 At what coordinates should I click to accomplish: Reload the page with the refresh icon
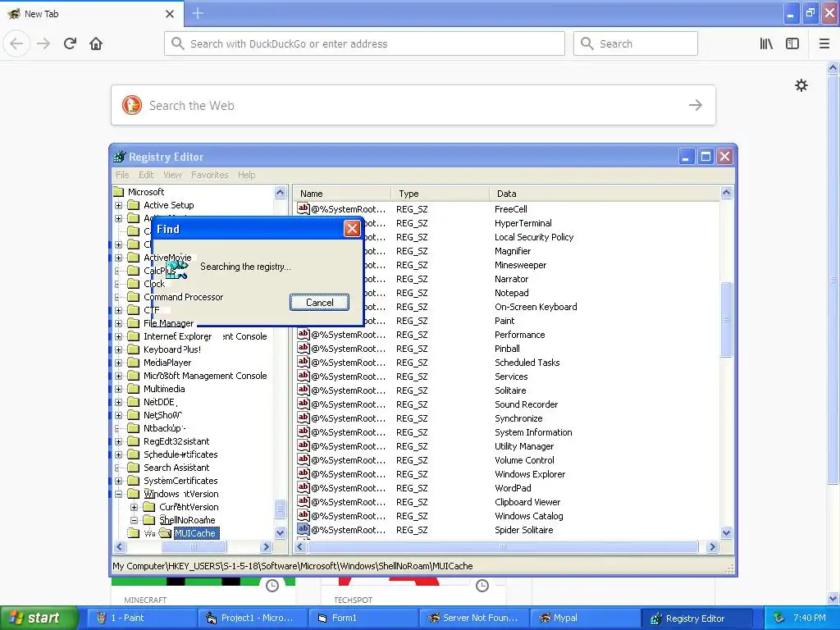coord(70,43)
